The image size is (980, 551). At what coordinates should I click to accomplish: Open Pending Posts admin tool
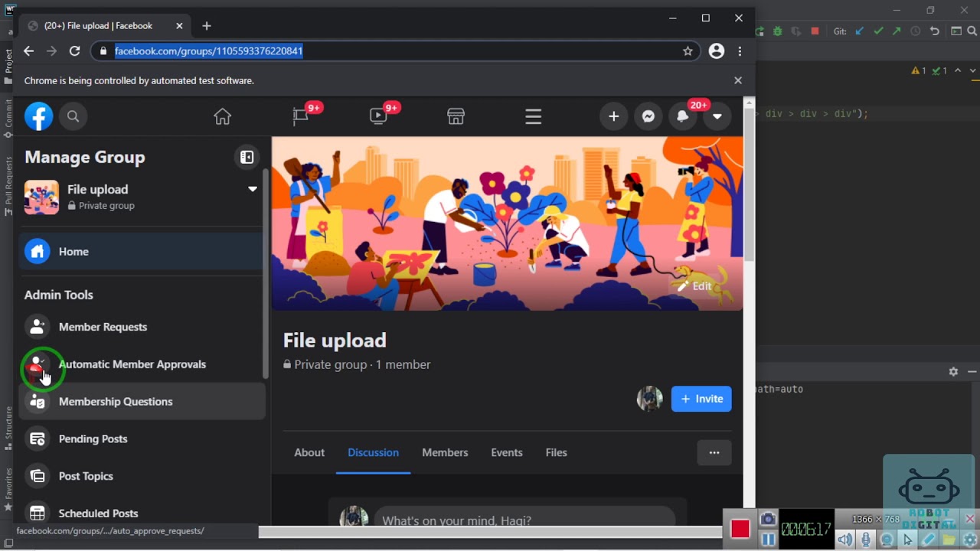141,439
